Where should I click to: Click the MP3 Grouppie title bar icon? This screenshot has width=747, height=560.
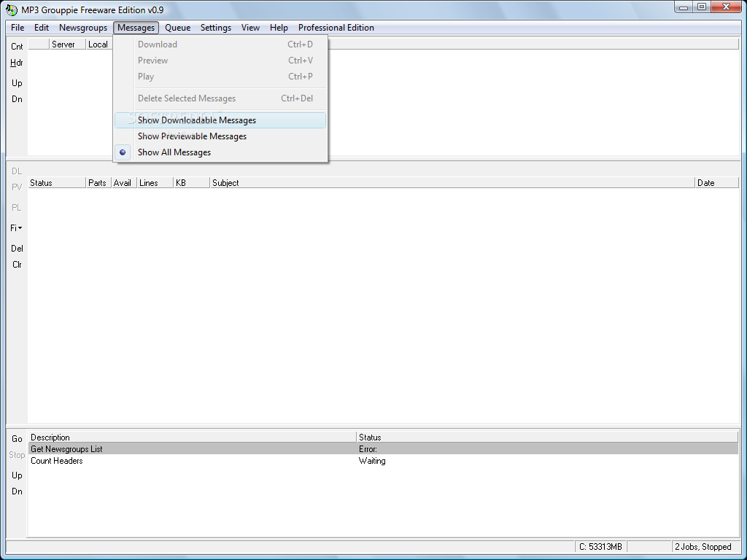(12, 9)
